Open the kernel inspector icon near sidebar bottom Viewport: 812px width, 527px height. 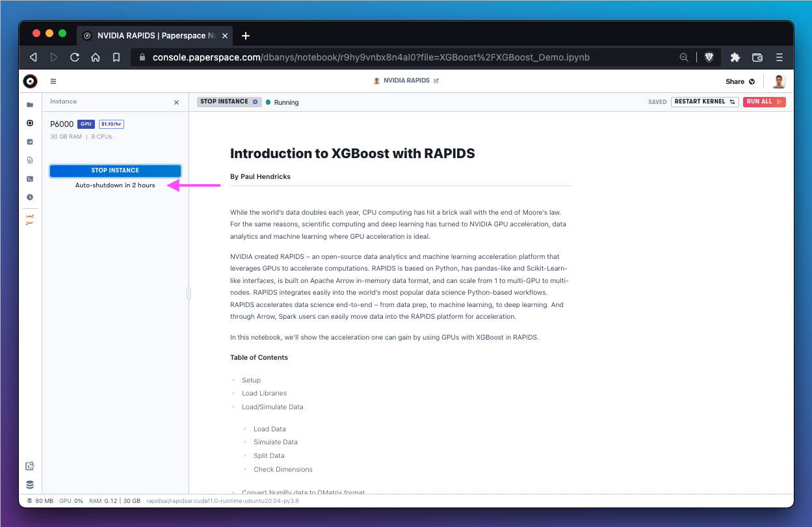pyautogui.click(x=30, y=466)
